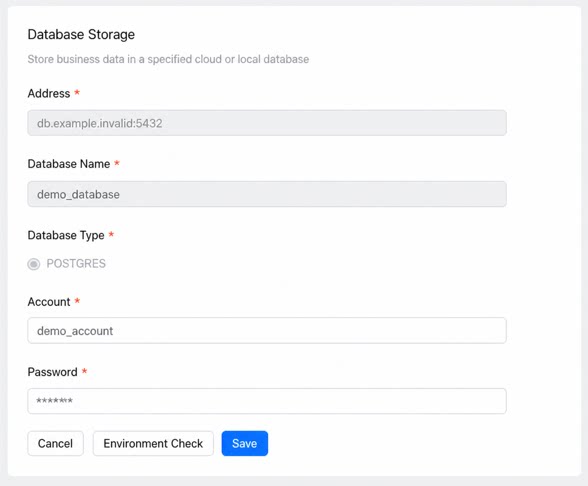
Task: Select the POSTGRES radio button
Action: tap(34, 264)
